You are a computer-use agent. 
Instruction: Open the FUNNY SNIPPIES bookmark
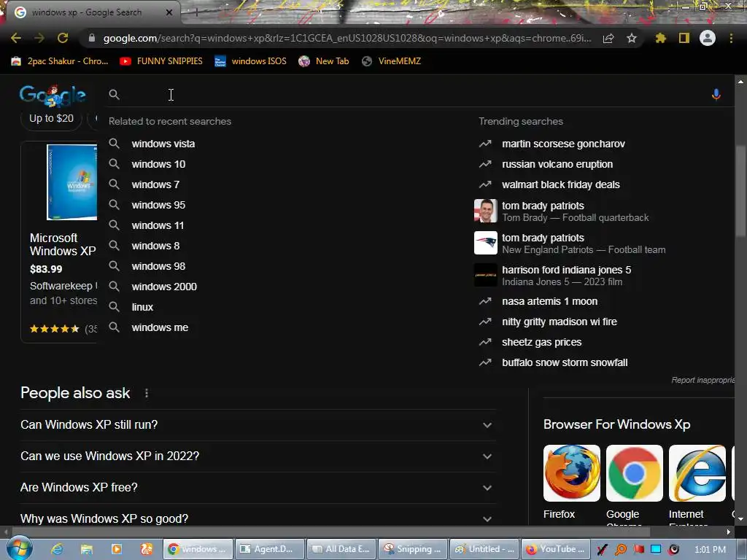161,61
